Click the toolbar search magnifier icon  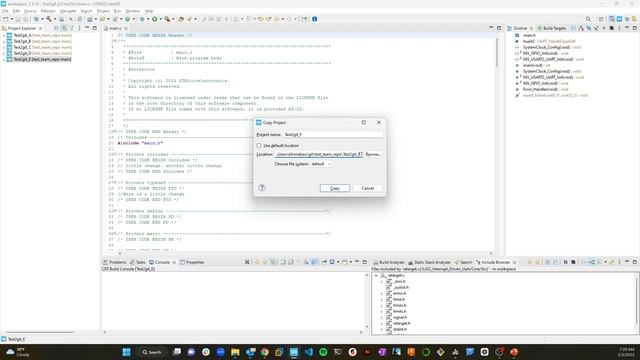click(x=588, y=19)
